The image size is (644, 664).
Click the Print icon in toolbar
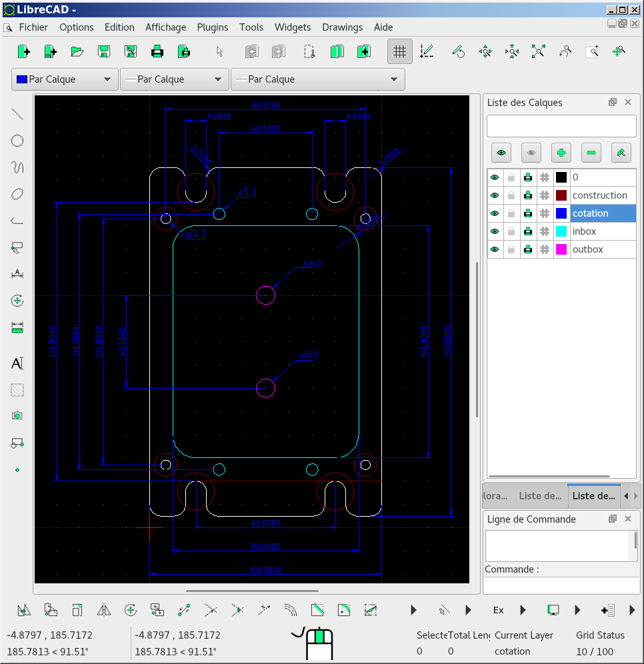click(157, 51)
